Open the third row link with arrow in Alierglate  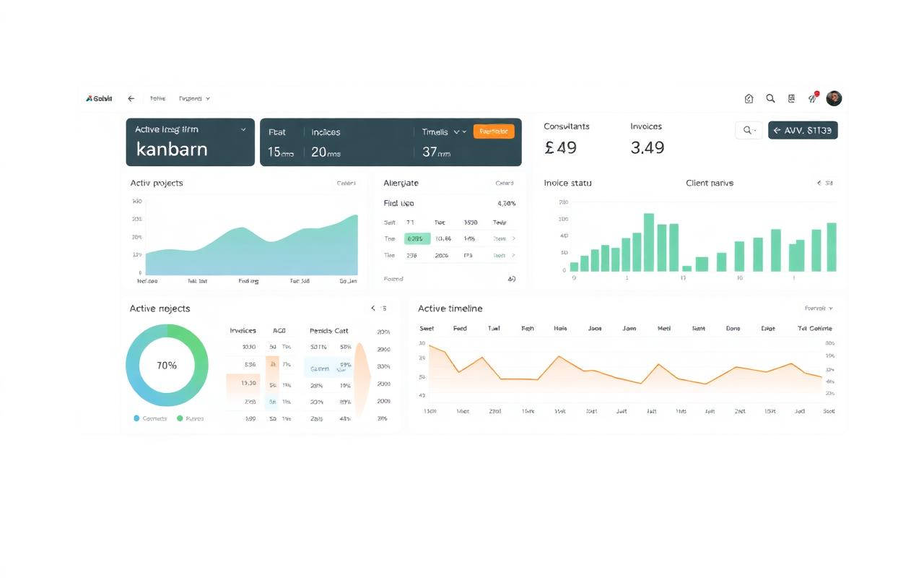pyautogui.click(x=504, y=255)
